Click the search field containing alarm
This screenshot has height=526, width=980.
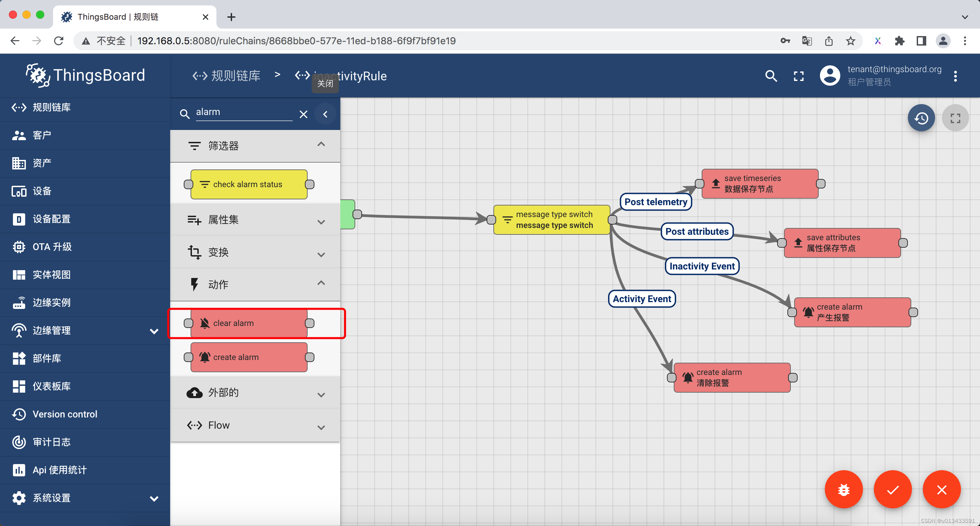click(x=244, y=112)
